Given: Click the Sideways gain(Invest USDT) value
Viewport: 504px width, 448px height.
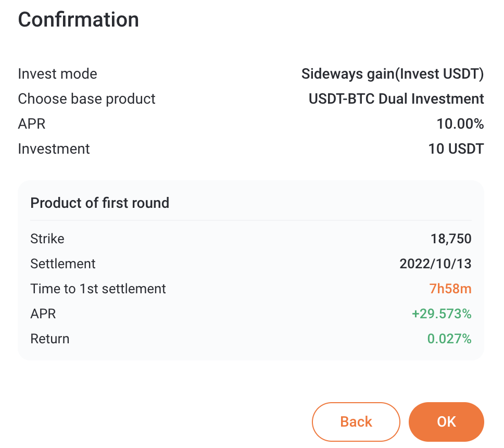Looking at the screenshot, I should coord(393,74).
